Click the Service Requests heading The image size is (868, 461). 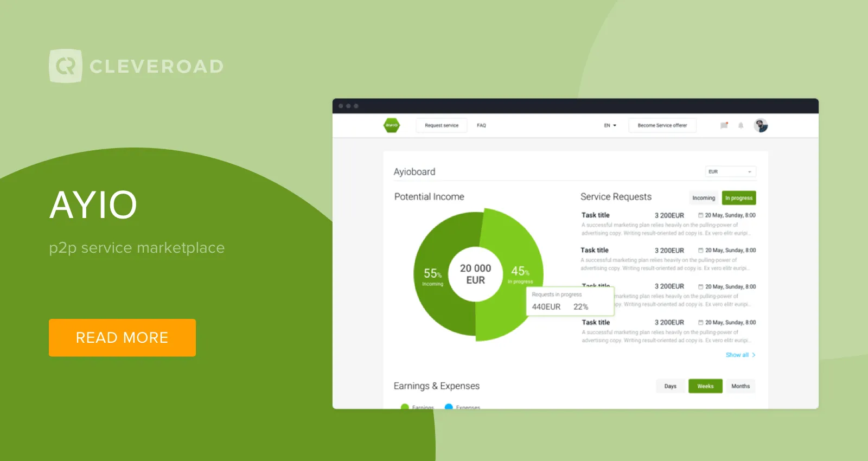[616, 197]
